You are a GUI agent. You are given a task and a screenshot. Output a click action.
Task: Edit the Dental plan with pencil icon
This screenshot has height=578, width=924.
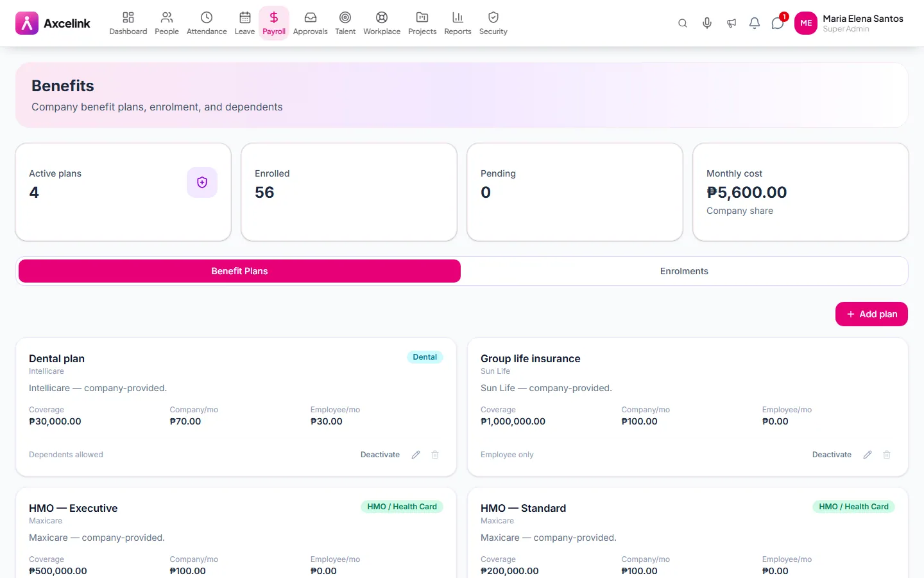tap(416, 455)
